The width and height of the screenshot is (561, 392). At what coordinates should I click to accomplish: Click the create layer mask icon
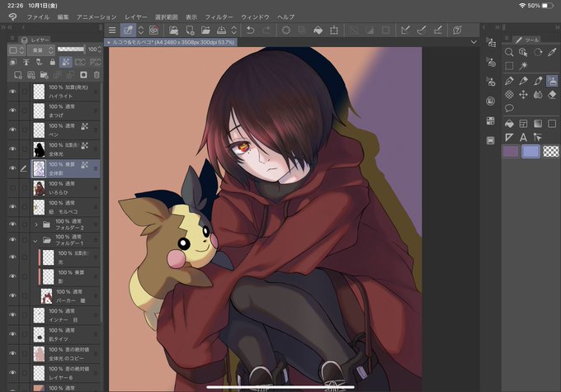[x=83, y=75]
